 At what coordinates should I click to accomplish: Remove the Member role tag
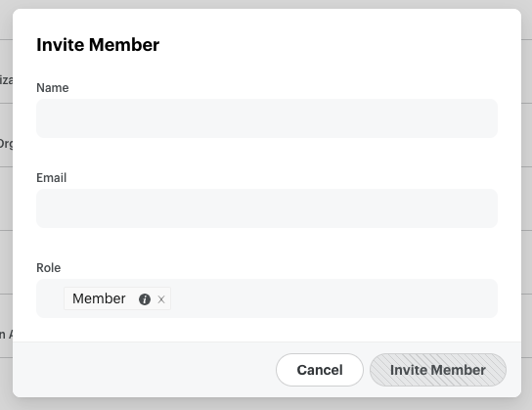pos(161,299)
